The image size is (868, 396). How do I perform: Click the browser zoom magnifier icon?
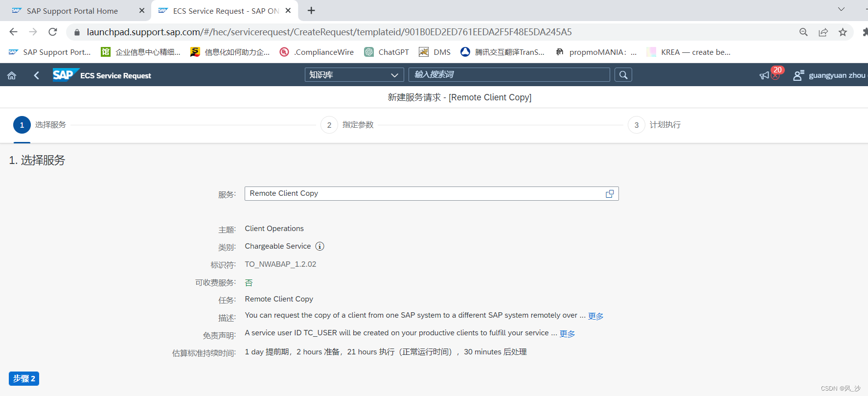pyautogui.click(x=803, y=32)
